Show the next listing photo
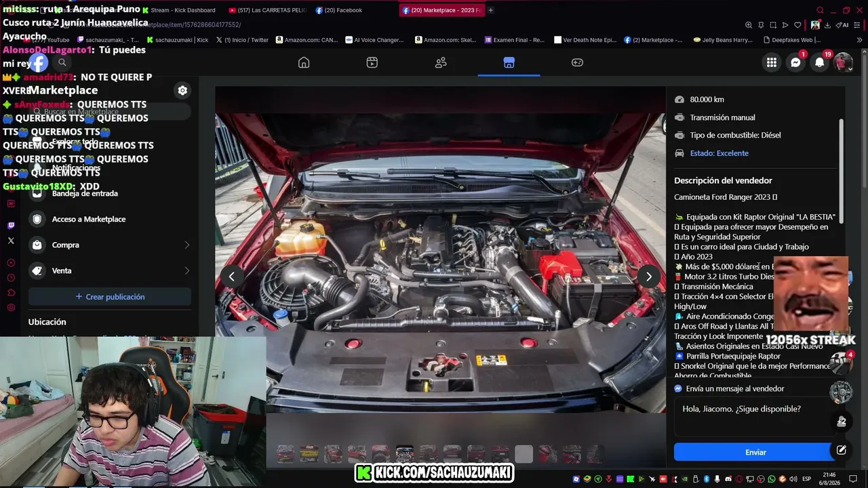Viewport: 868px width, 488px height. click(649, 277)
